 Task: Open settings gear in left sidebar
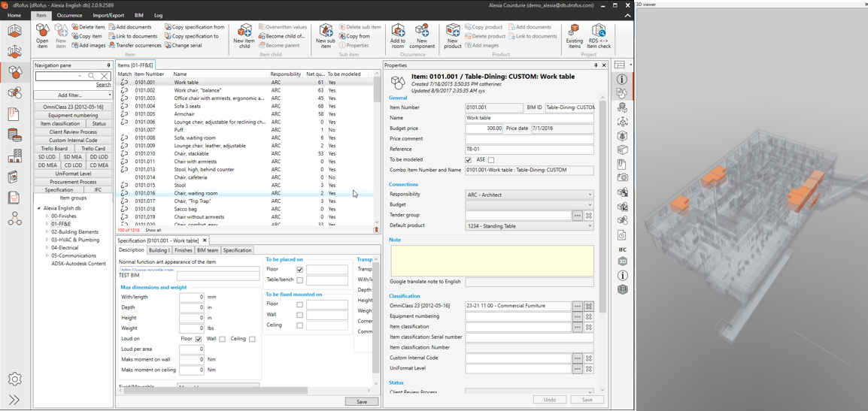pos(15,379)
